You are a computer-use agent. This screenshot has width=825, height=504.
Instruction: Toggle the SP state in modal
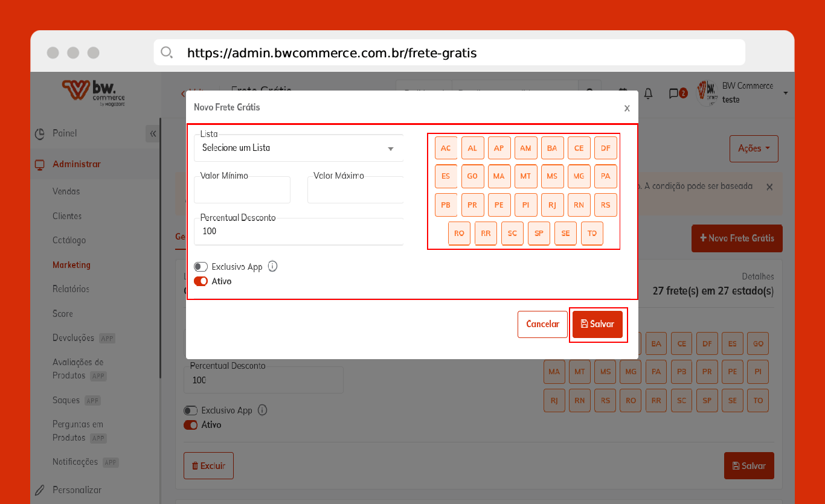[539, 234]
